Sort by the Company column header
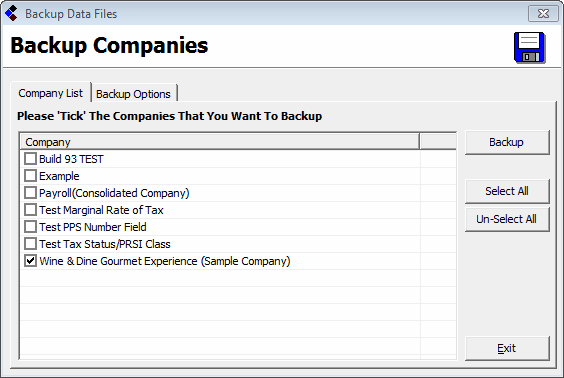 pos(220,142)
